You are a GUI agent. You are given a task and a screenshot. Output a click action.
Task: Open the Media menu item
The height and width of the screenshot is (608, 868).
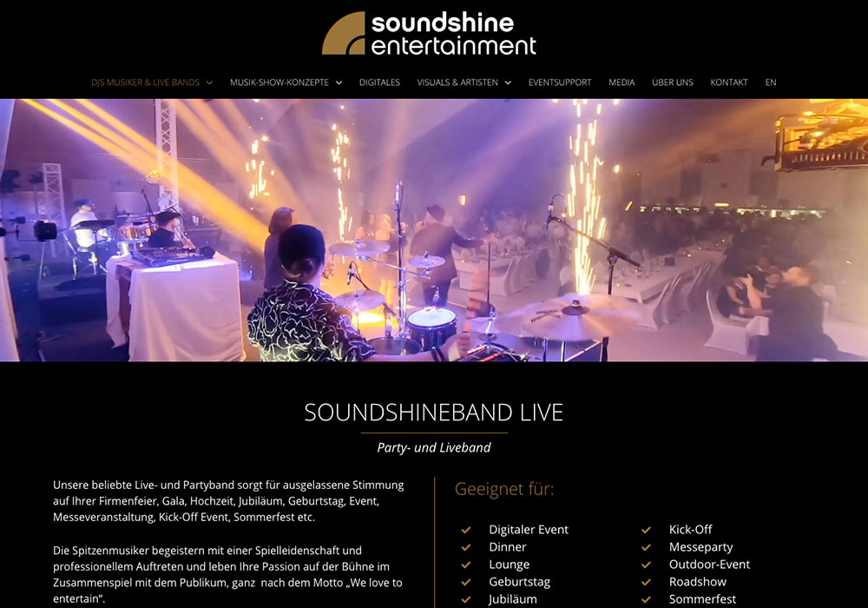click(621, 83)
